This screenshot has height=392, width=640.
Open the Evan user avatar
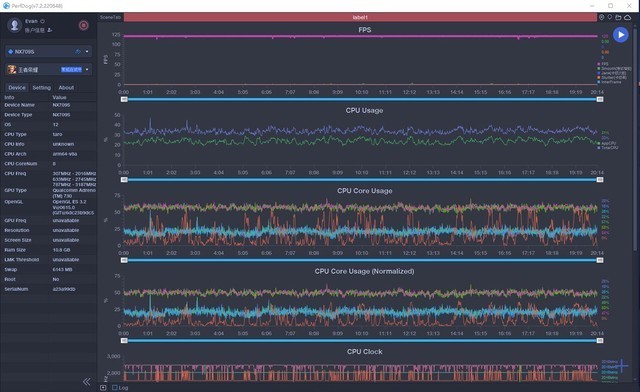coord(15,25)
